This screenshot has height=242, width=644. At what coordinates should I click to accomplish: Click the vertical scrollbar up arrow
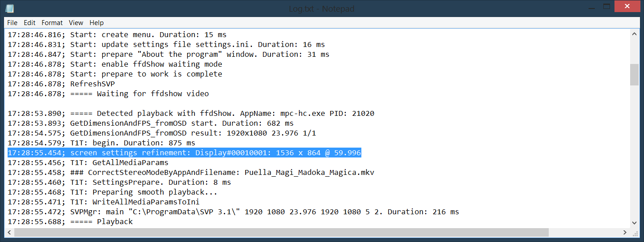coord(634,34)
